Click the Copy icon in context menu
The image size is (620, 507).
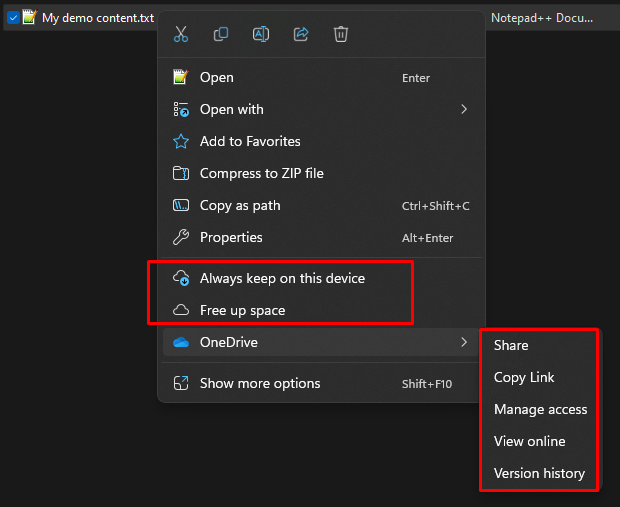click(221, 34)
